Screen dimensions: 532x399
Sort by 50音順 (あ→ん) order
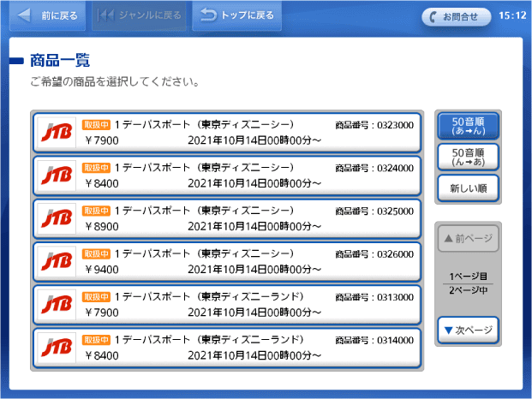click(x=468, y=127)
